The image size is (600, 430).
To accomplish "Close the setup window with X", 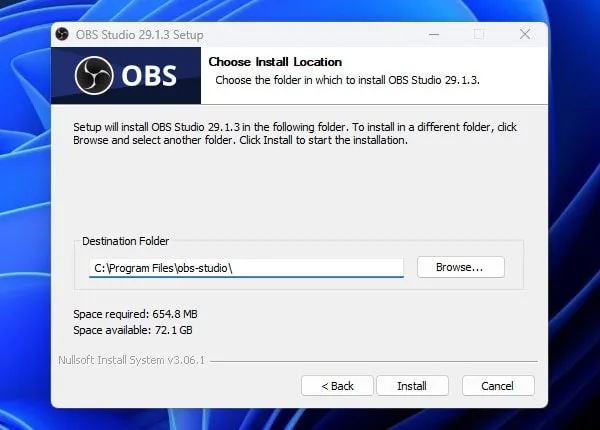I will click(x=525, y=34).
